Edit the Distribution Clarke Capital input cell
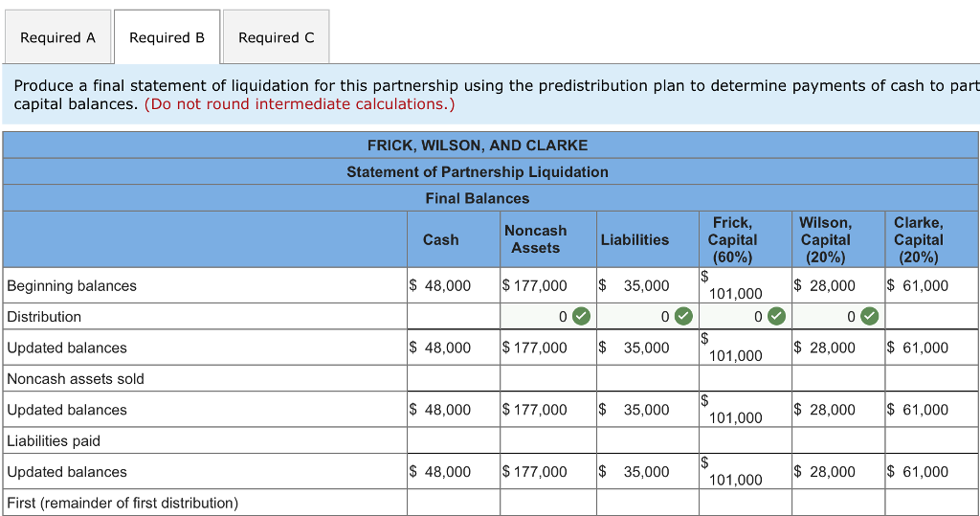 [932, 317]
